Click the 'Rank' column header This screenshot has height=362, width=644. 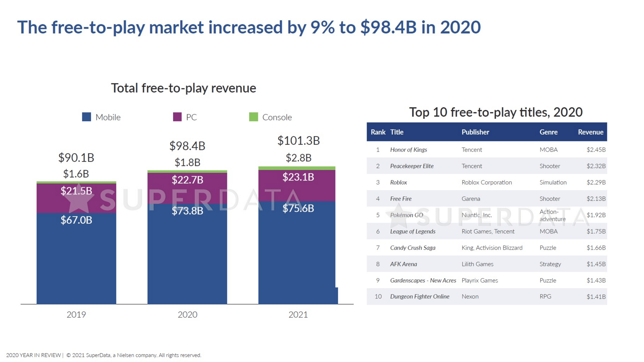(x=378, y=132)
